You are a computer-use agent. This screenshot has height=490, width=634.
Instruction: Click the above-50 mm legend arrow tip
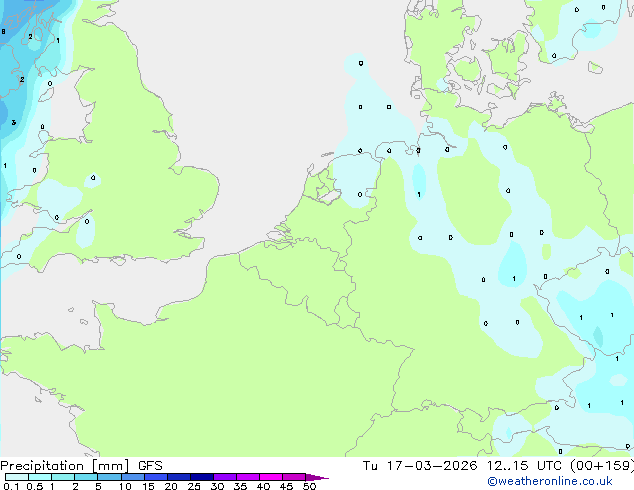(x=317, y=477)
